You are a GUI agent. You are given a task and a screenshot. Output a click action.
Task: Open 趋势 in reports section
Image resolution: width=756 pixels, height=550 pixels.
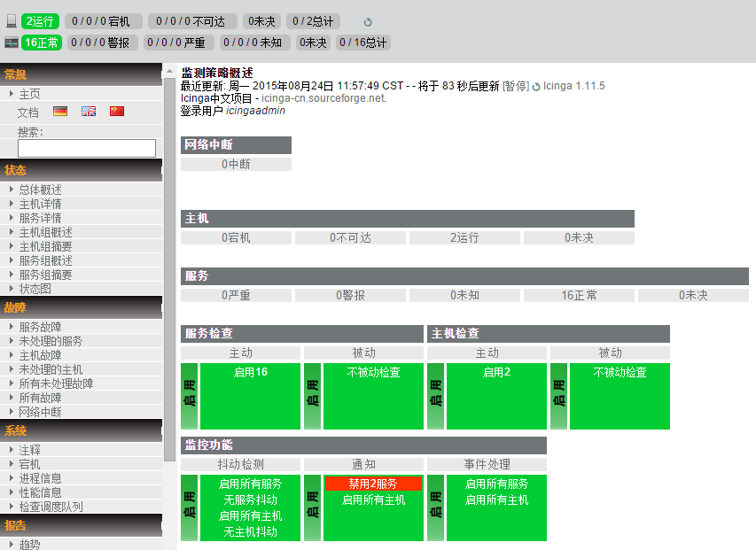tap(29, 545)
